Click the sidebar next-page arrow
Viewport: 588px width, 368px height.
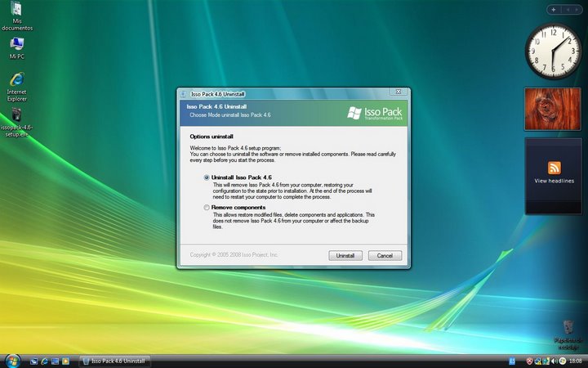pos(577,10)
